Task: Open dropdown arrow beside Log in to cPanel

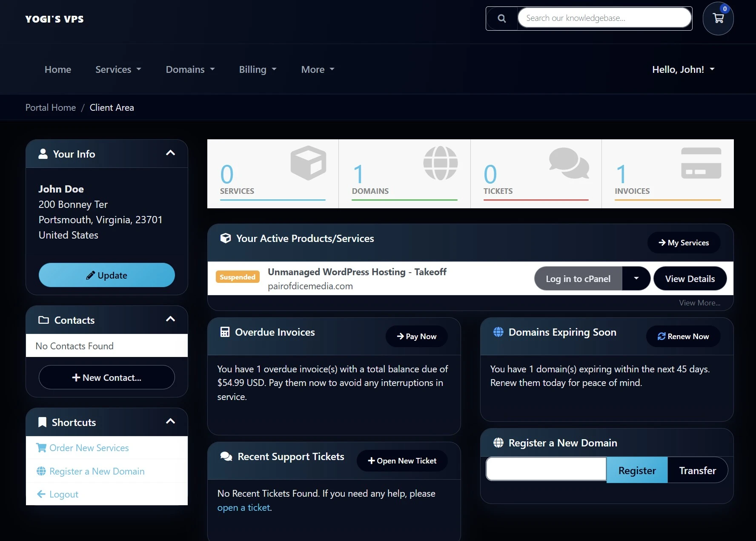Action: pos(636,279)
